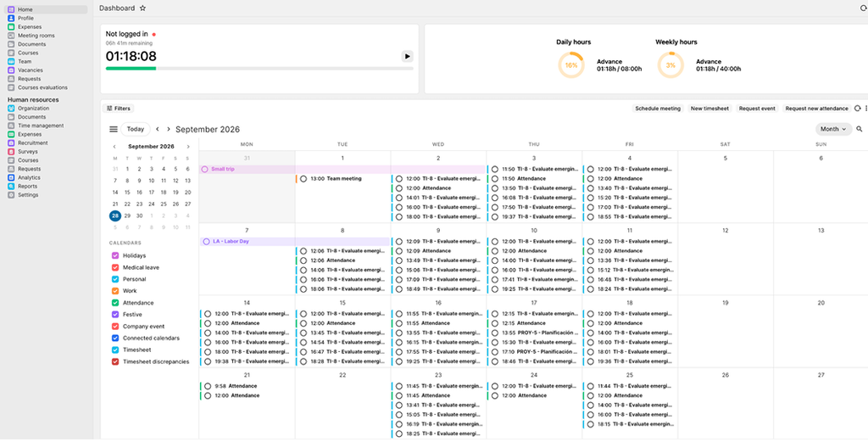Click mini calendar previous month arrow
Screen dimensions: 868x442
tap(114, 147)
